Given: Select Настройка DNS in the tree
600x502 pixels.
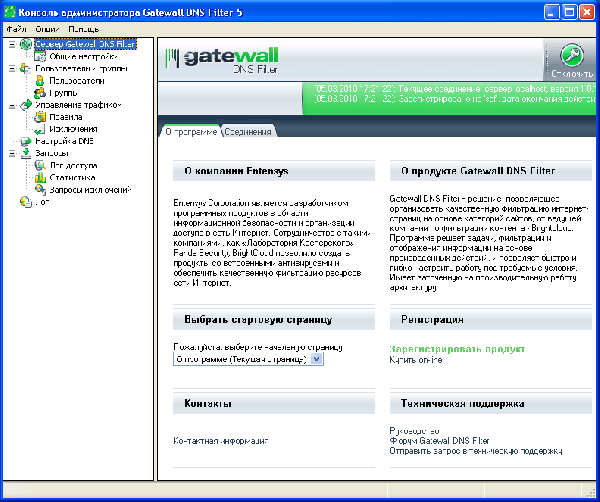Looking at the screenshot, I should click(64, 141).
